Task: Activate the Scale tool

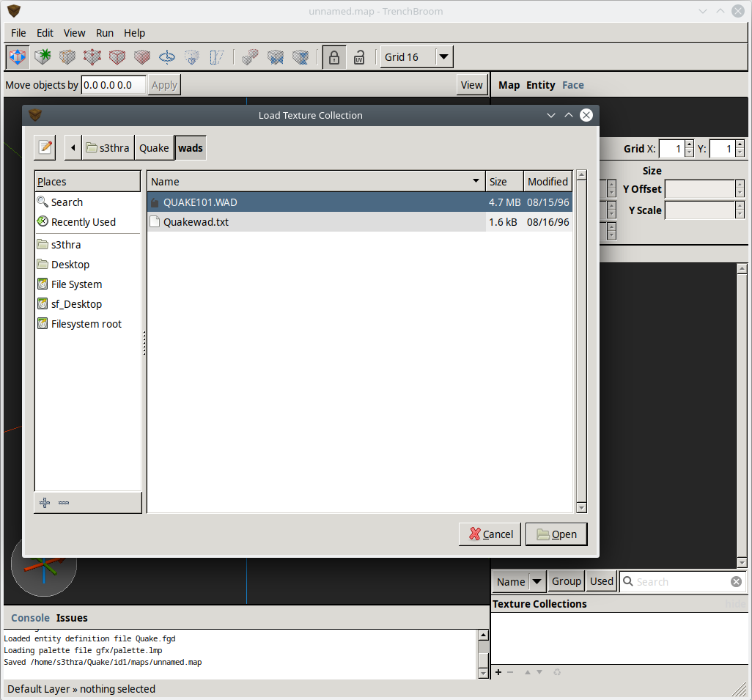Action: (192, 57)
